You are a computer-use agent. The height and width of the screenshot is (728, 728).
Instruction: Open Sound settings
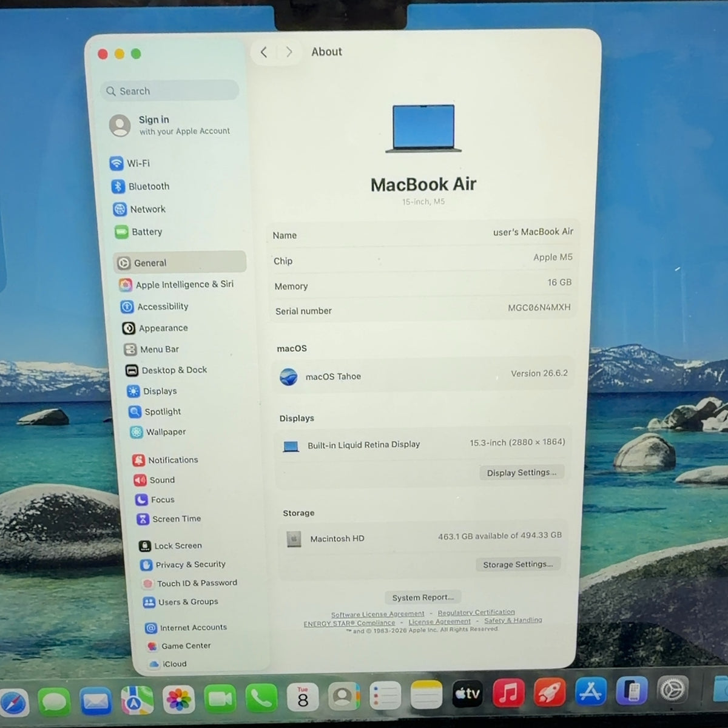(154, 480)
